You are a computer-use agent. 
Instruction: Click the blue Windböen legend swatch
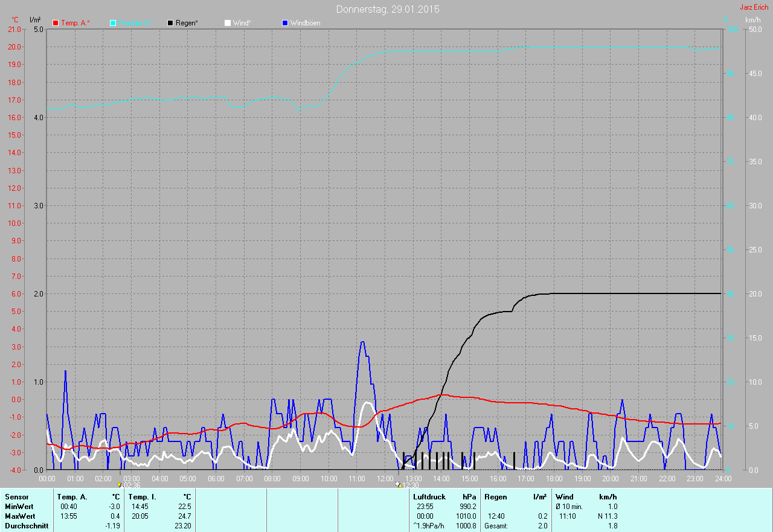[285, 23]
